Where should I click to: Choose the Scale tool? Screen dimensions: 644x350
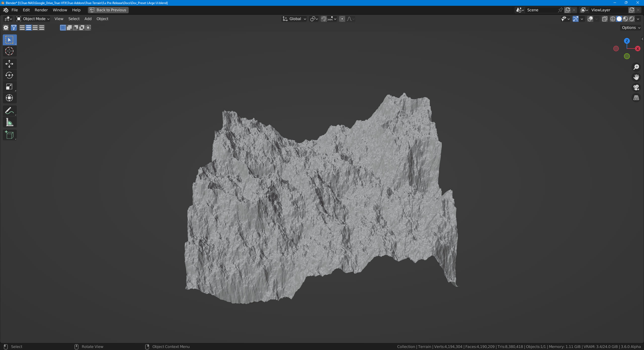click(x=9, y=87)
